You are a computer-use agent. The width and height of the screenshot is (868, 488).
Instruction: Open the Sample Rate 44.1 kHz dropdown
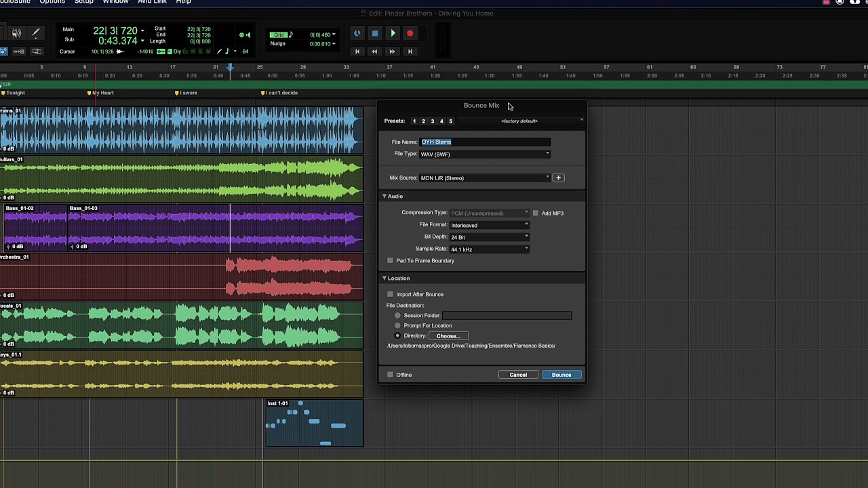pos(490,249)
